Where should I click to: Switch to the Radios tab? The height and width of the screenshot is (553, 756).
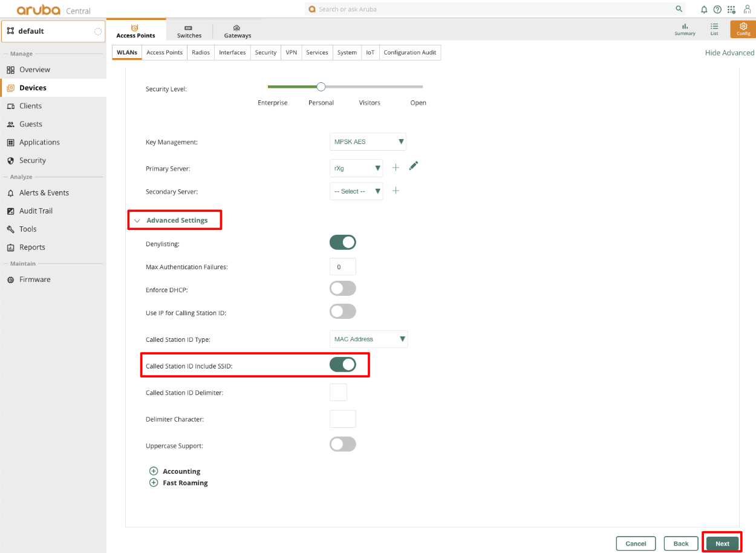[201, 53]
